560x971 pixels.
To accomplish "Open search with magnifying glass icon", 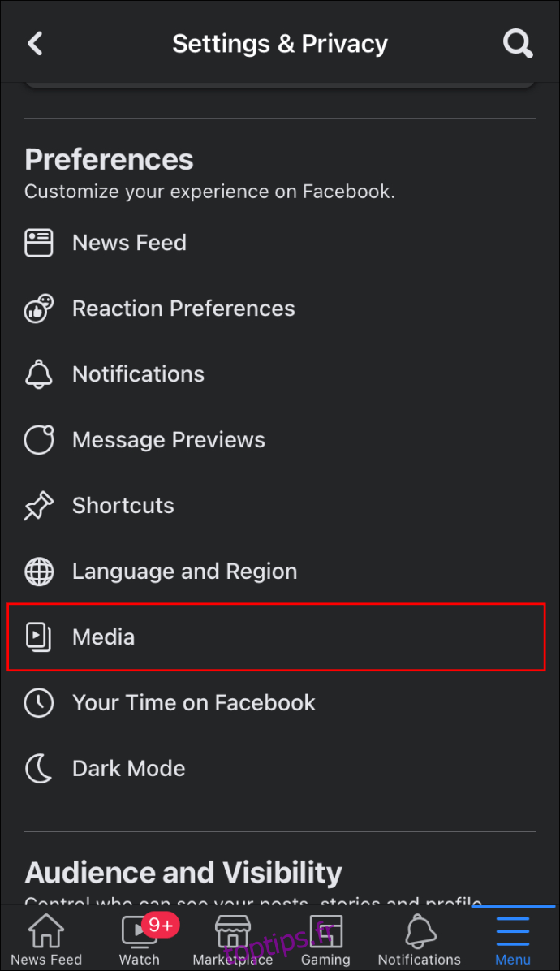I will pyautogui.click(x=517, y=43).
